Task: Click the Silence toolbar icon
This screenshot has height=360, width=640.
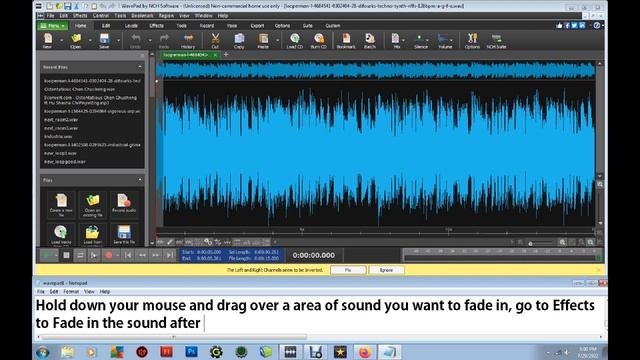Action: (x=420, y=41)
